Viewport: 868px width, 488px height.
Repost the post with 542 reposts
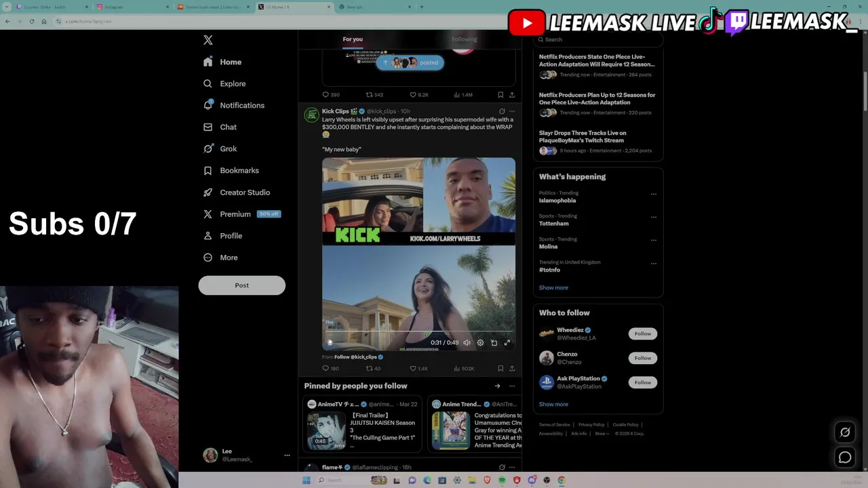pos(374,95)
